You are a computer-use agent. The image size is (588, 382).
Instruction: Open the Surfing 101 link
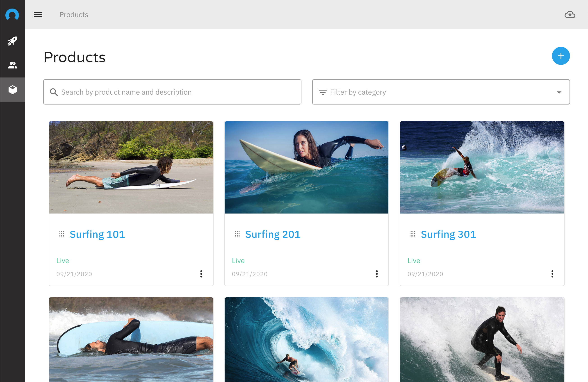[x=97, y=234]
